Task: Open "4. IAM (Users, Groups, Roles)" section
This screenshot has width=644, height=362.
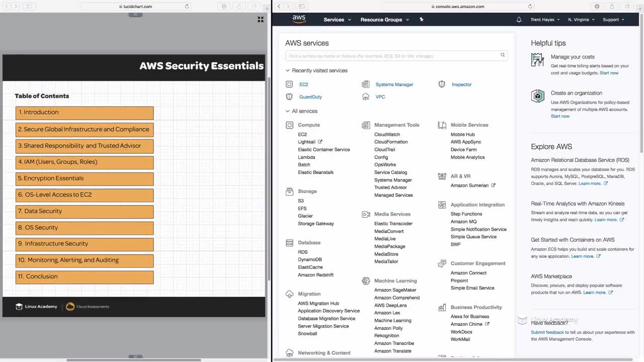Action: (x=85, y=162)
